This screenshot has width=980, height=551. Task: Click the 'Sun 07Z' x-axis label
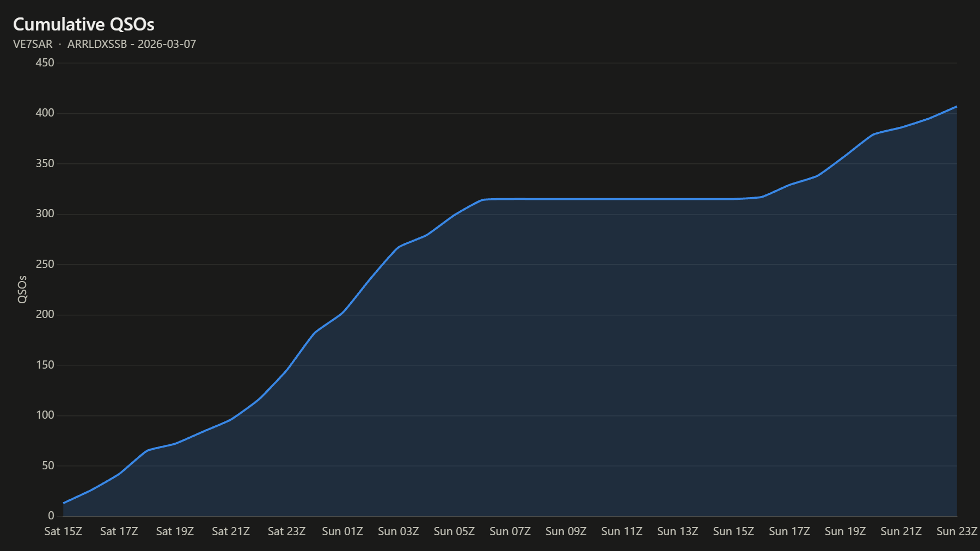coord(510,531)
